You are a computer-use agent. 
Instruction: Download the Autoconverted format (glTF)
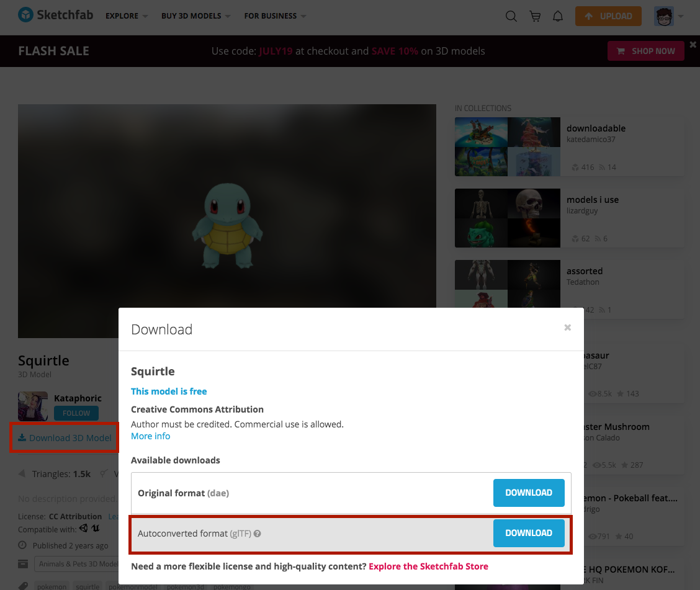click(529, 533)
